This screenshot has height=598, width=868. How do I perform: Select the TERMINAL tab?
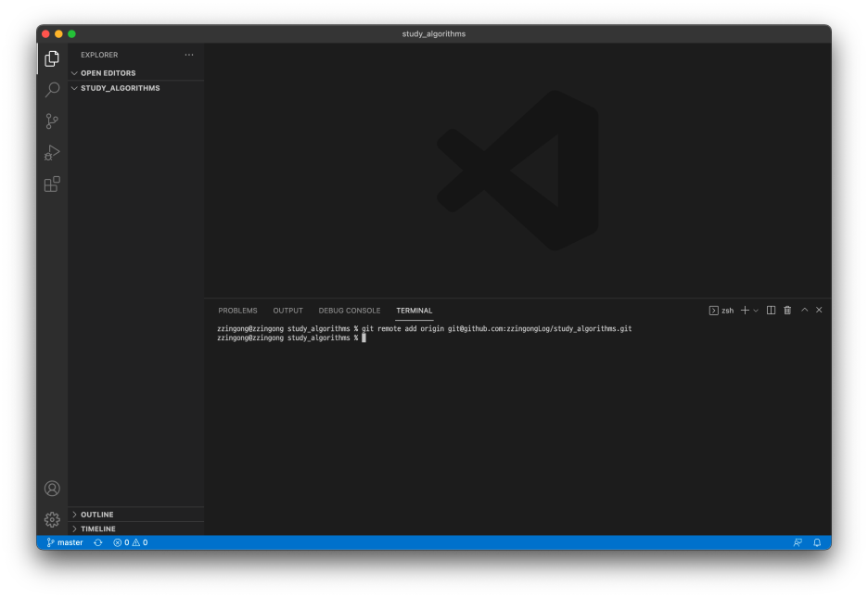point(415,311)
